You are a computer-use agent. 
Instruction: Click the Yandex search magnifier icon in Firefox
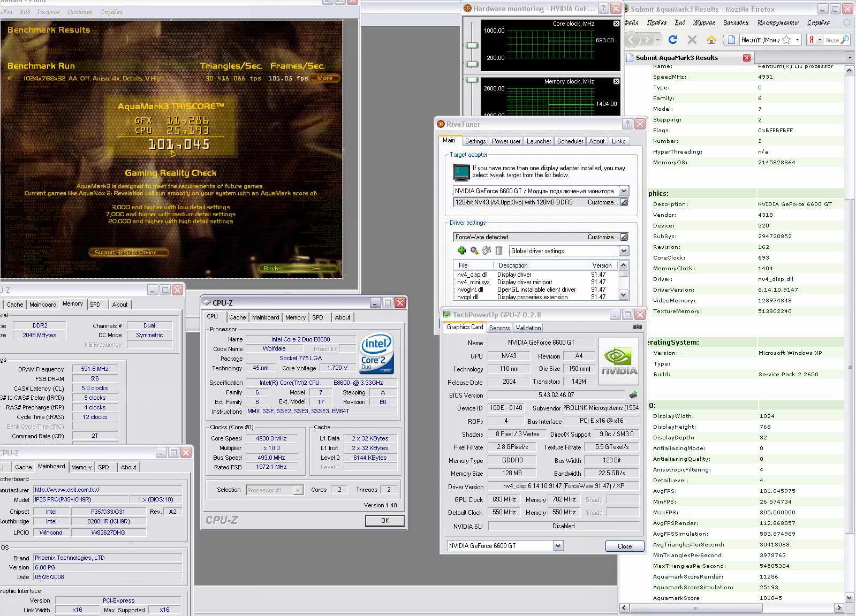[x=845, y=40]
